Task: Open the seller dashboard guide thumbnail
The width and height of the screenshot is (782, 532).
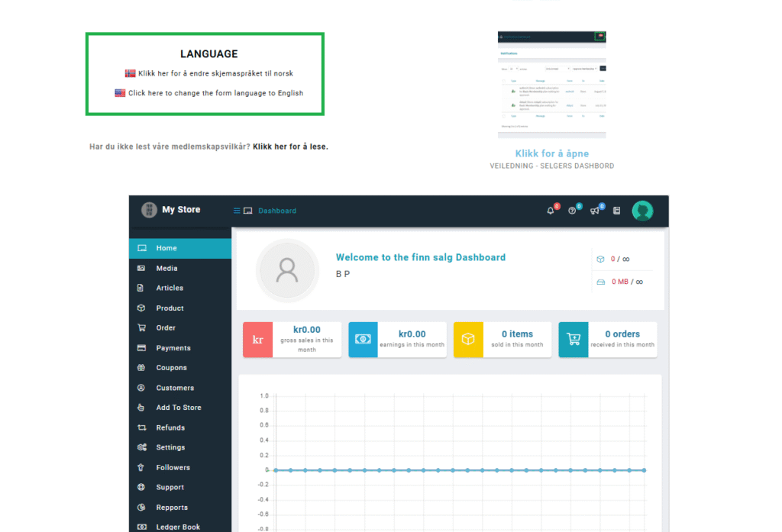Action: tap(551, 84)
